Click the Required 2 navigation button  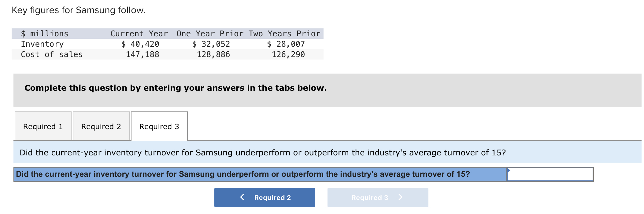point(264,198)
